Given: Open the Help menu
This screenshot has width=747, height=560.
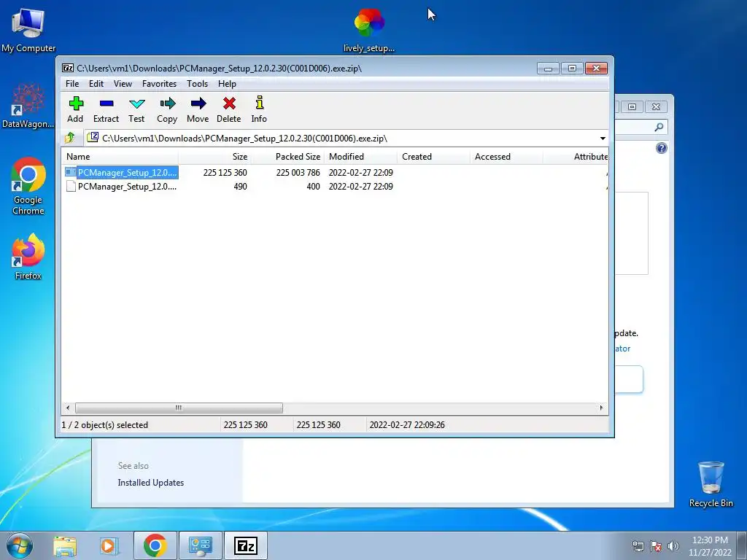Looking at the screenshot, I should coord(228,84).
